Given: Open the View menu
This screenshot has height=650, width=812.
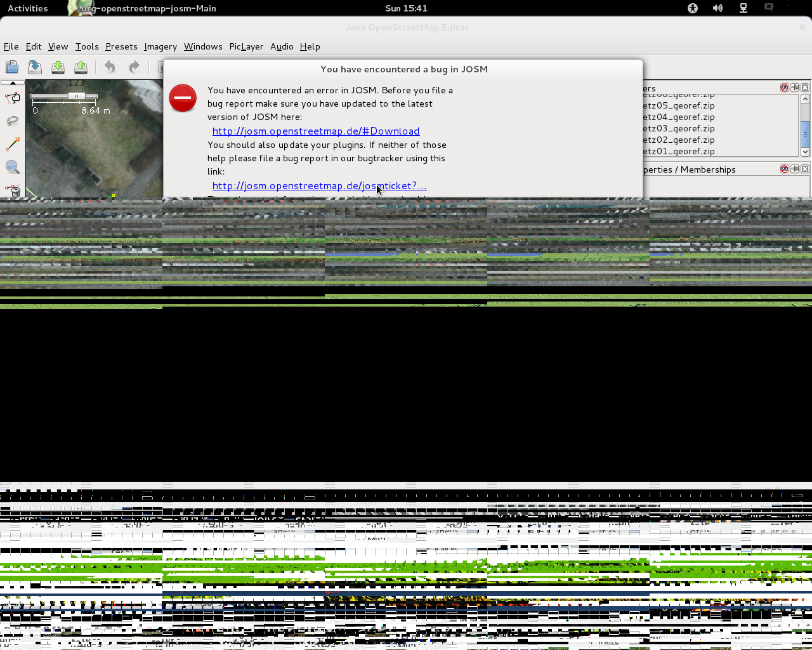Looking at the screenshot, I should pyautogui.click(x=58, y=46).
